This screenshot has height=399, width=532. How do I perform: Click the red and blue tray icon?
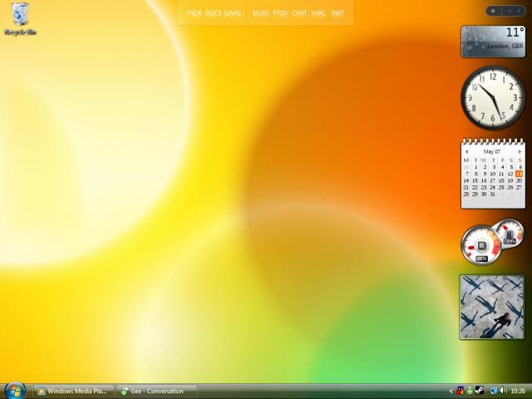pos(460,391)
